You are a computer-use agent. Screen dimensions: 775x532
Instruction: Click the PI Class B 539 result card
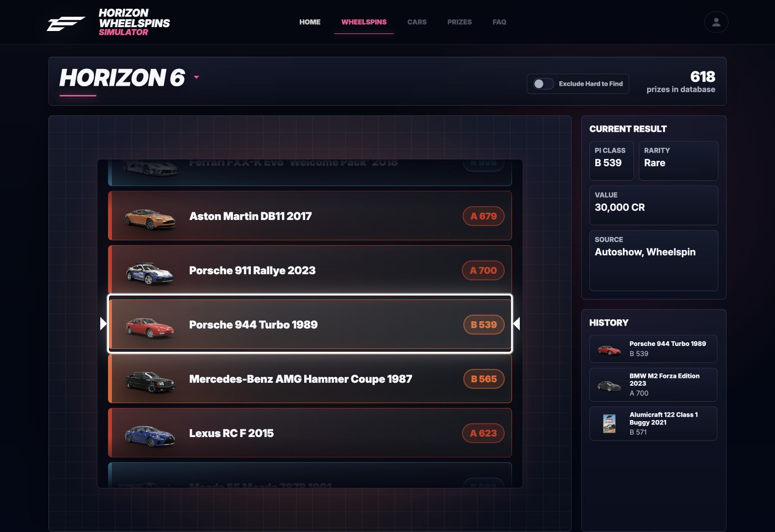tap(611, 160)
